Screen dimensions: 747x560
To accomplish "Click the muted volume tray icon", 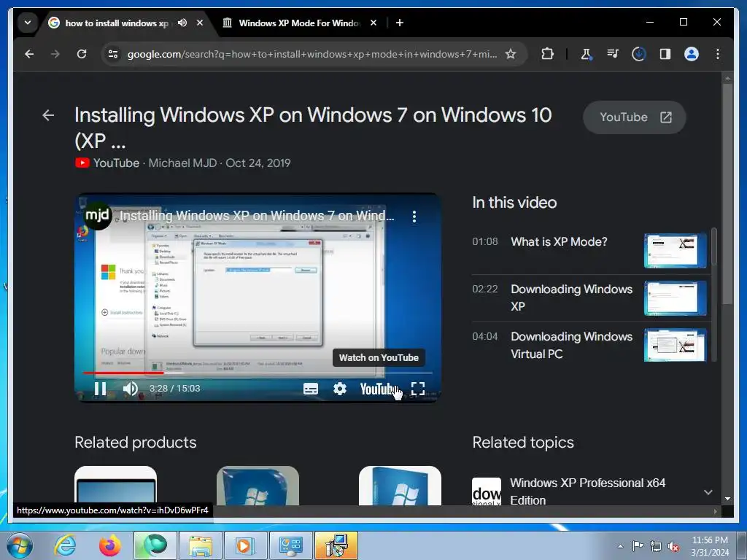I will (x=673, y=546).
